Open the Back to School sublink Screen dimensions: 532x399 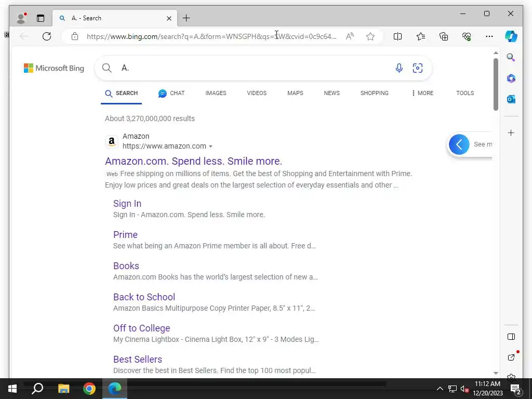pos(144,297)
